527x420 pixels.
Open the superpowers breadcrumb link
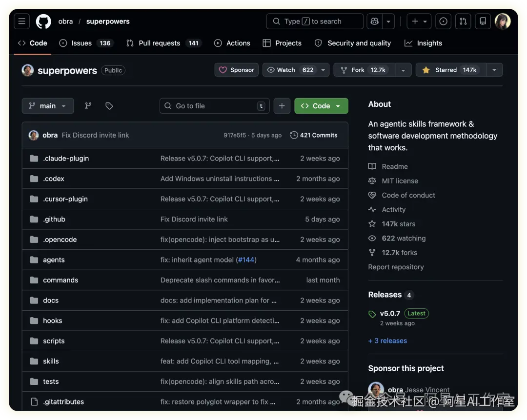pos(108,21)
